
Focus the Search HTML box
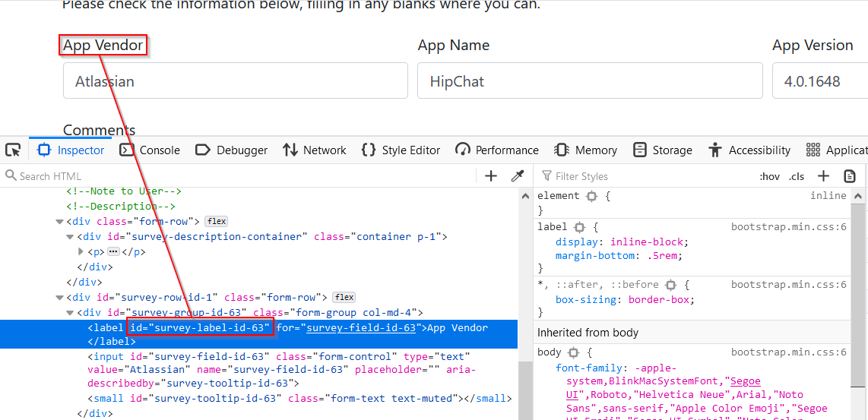coord(238,176)
